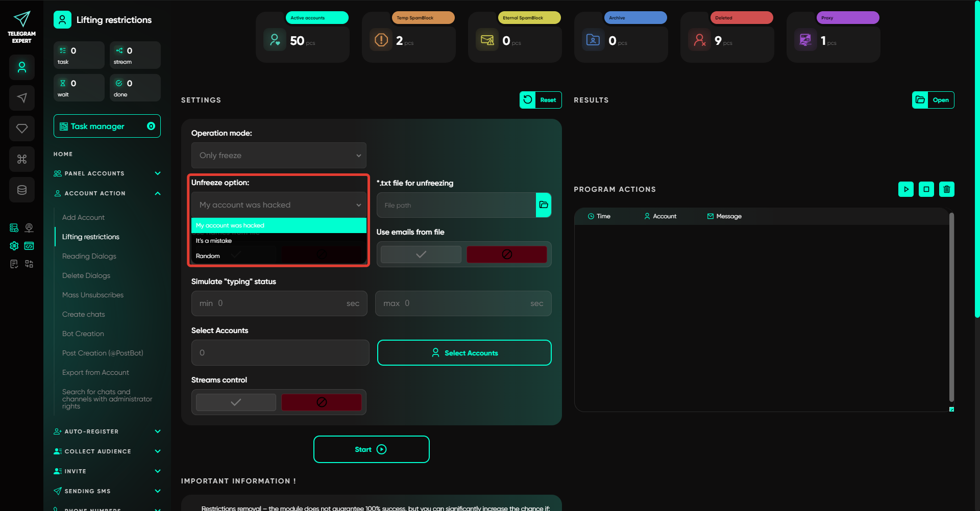This screenshot has height=511, width=980.
Task: Click the settings gear icon in sidebar
Action: point(14,246)
